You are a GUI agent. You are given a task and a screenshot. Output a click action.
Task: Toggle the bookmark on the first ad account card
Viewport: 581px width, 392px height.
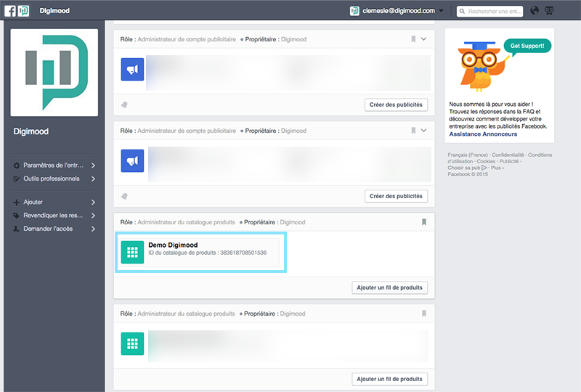(413, 39)
